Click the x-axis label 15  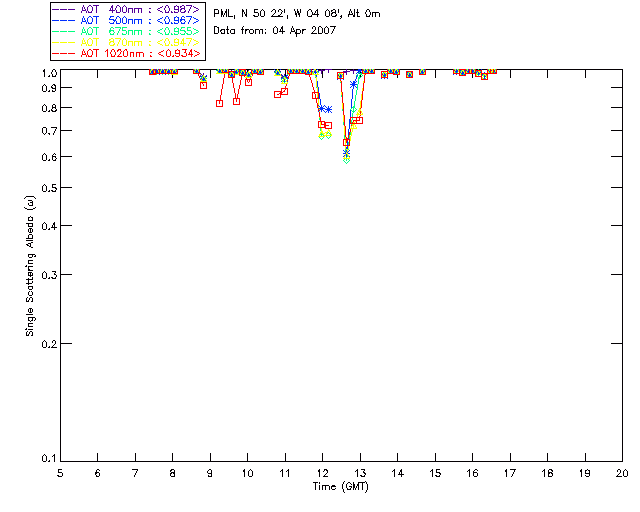click(x=435, y=473)
